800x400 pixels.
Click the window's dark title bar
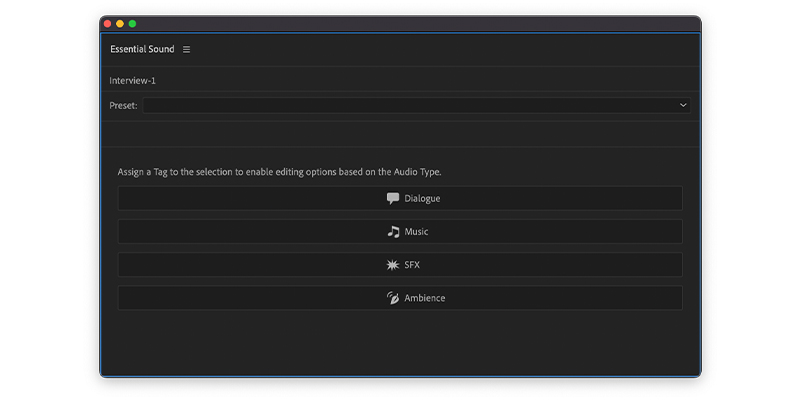(x=400, y=23)
